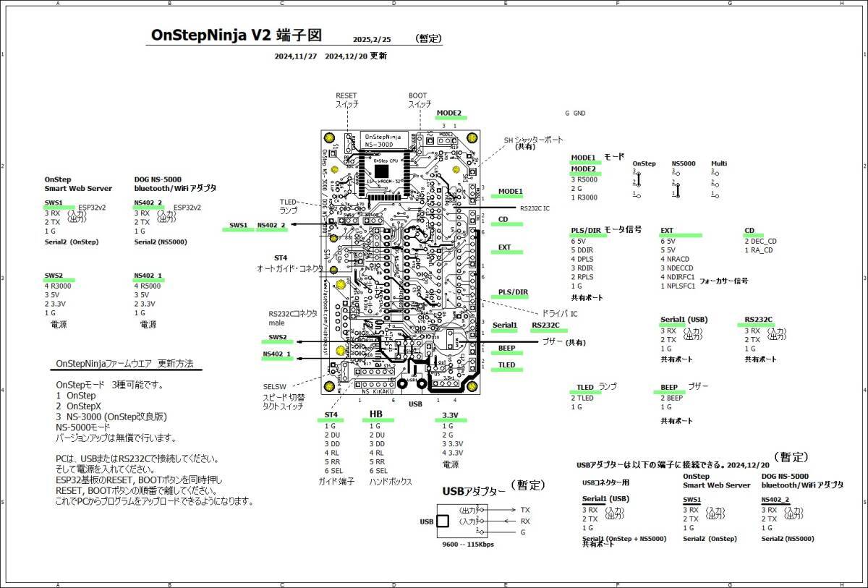Click the '5 DDIR' pin entry
868x588 pixels.
point(582,250)
